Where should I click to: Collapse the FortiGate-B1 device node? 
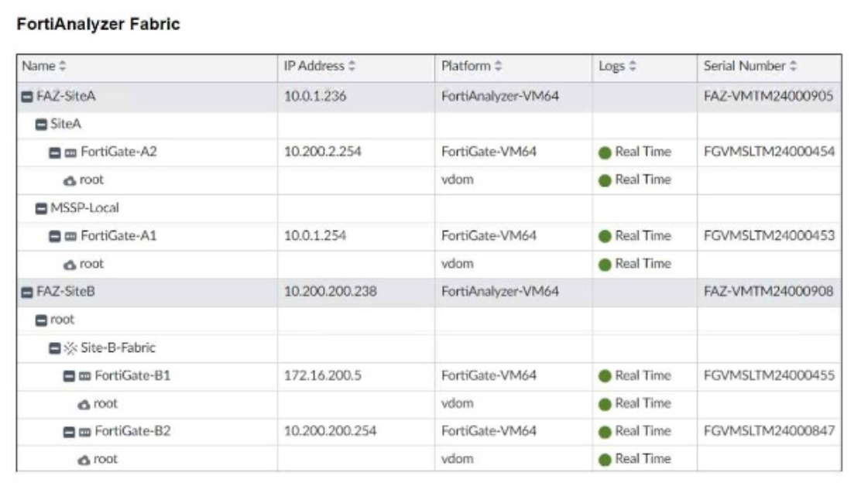click(69, 376)
